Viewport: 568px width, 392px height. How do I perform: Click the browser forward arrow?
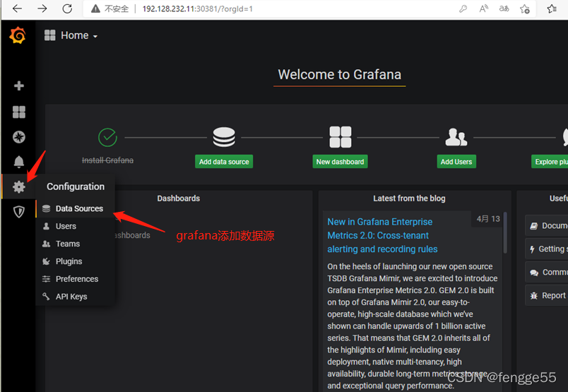42,8
